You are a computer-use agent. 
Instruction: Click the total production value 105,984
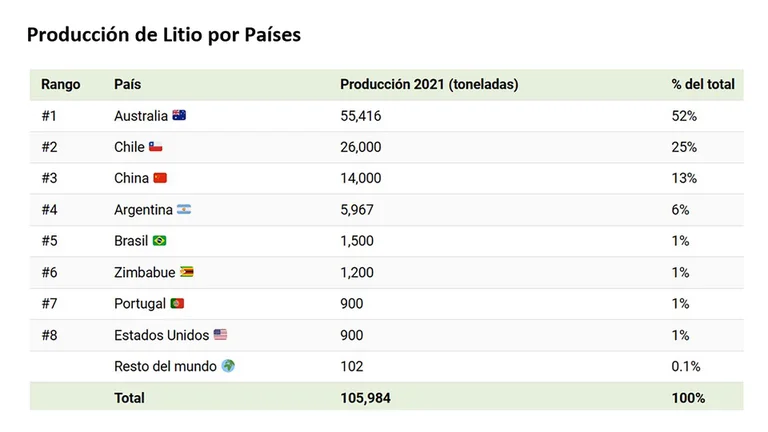point(365,398)
